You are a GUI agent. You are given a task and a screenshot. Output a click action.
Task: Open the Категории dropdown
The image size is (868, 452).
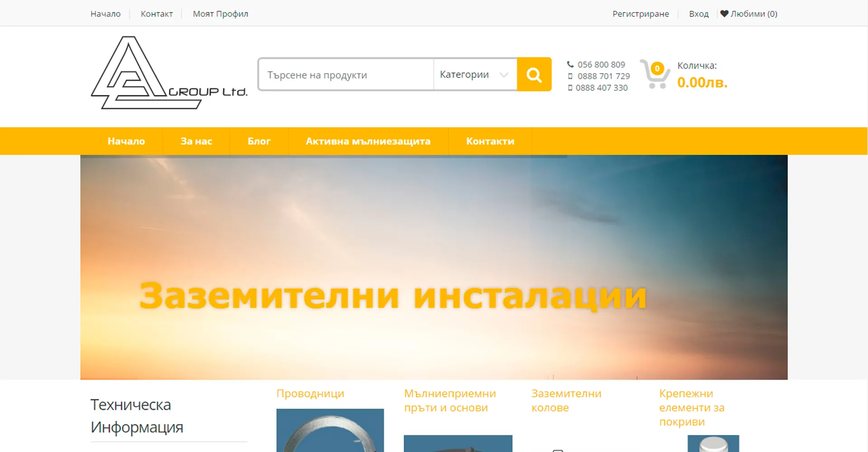464,74
